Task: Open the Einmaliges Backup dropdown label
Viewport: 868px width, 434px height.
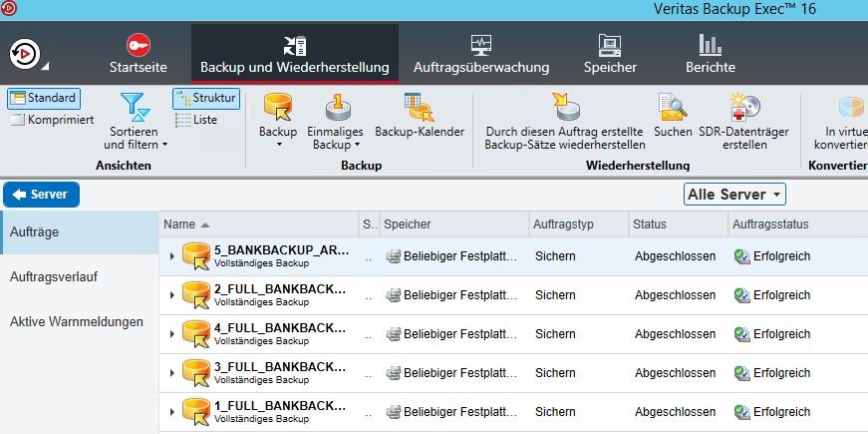Action: (x=336, y=139)
